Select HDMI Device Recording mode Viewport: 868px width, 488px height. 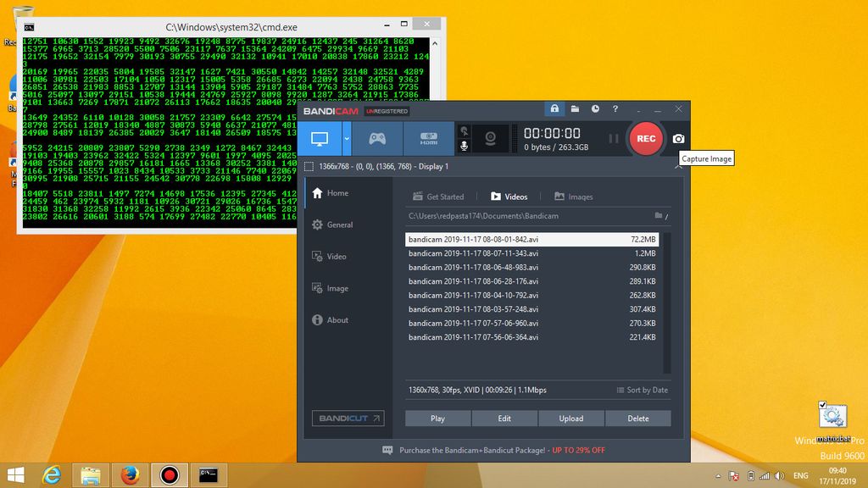[428, 139]
